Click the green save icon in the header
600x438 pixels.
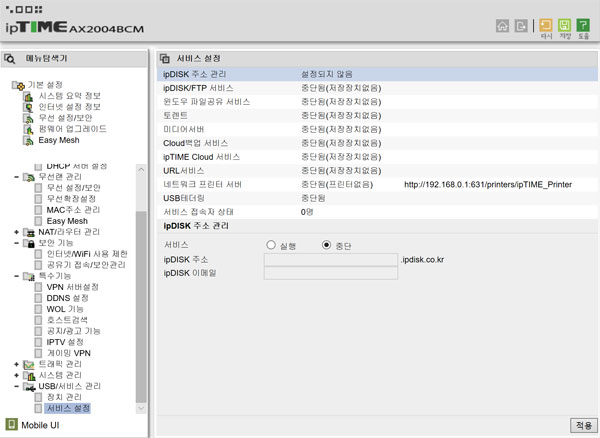click(564, 25)
